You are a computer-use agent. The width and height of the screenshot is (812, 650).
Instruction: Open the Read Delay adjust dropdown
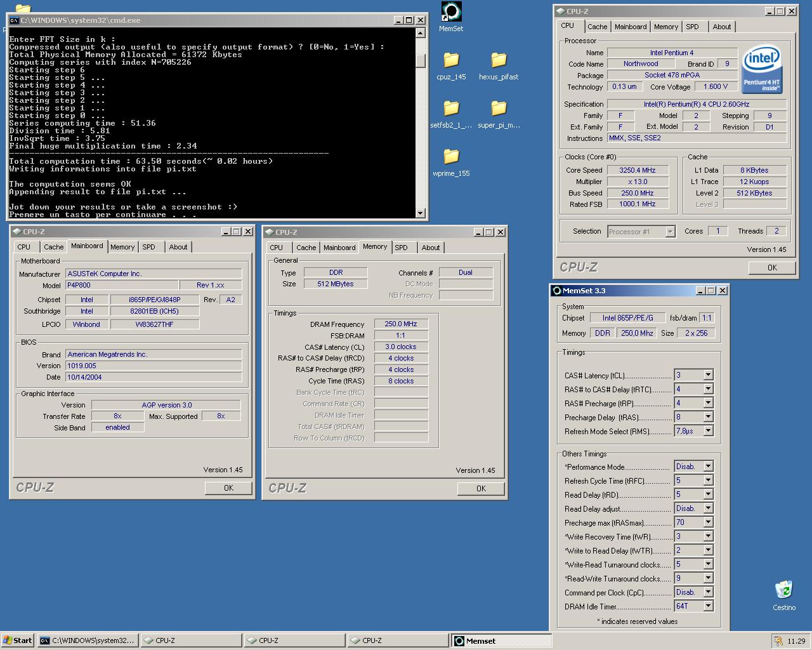[708, 508]
